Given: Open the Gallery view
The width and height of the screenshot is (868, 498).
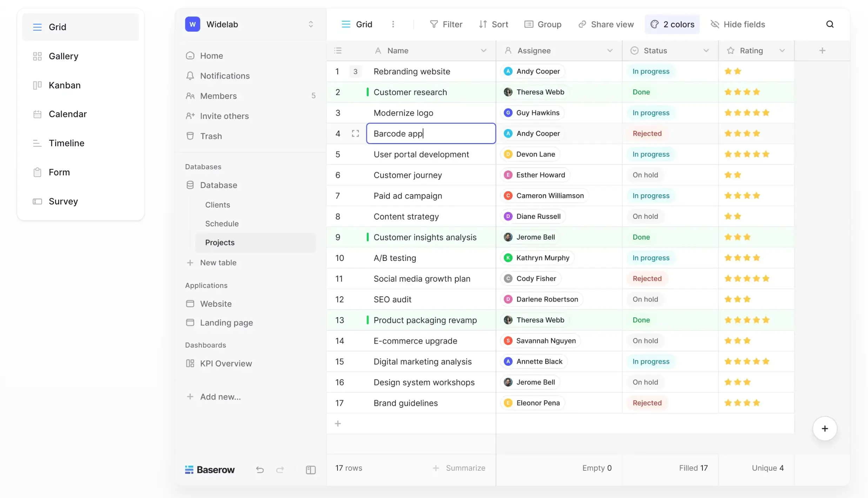Looking at the screenshot, I should (63, 56).
